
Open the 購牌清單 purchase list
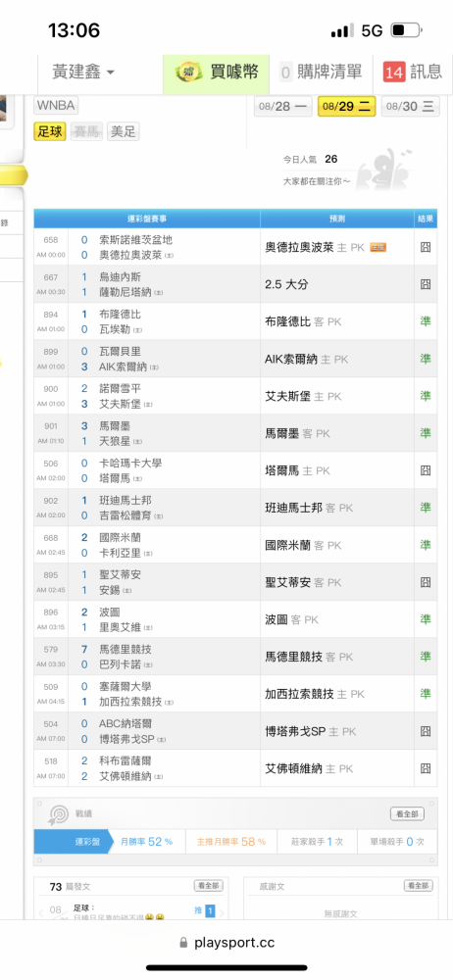tap(321, 73)
